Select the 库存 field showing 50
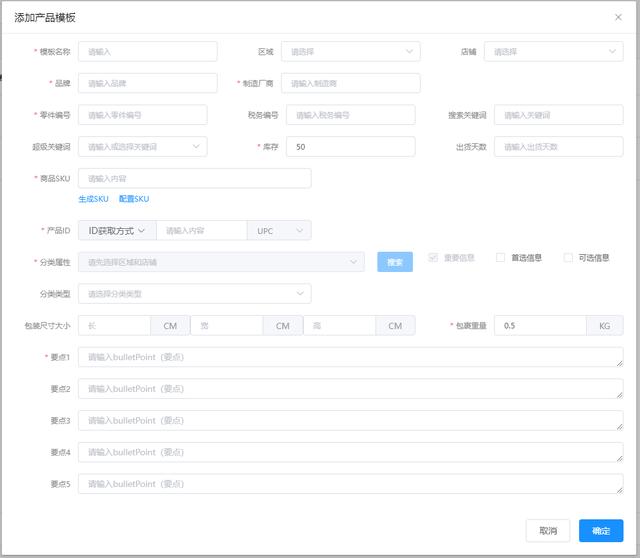This screenshot has height=558, width=640. 350,147
